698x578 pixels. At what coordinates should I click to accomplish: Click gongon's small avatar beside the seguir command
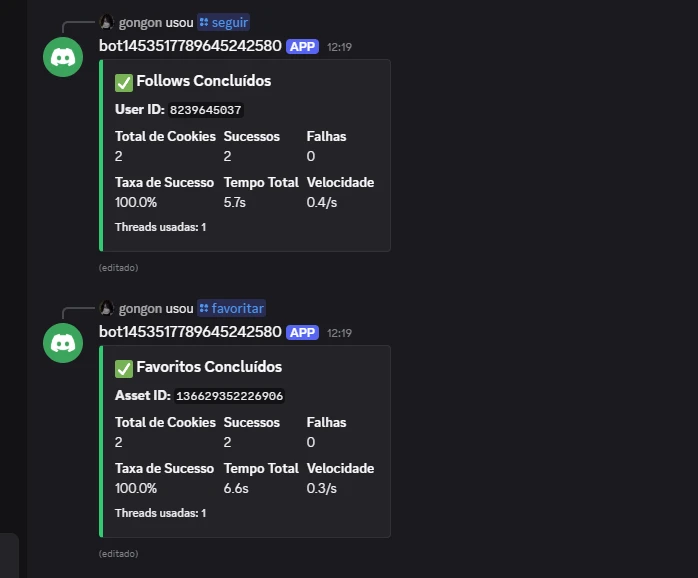point(107,22)
